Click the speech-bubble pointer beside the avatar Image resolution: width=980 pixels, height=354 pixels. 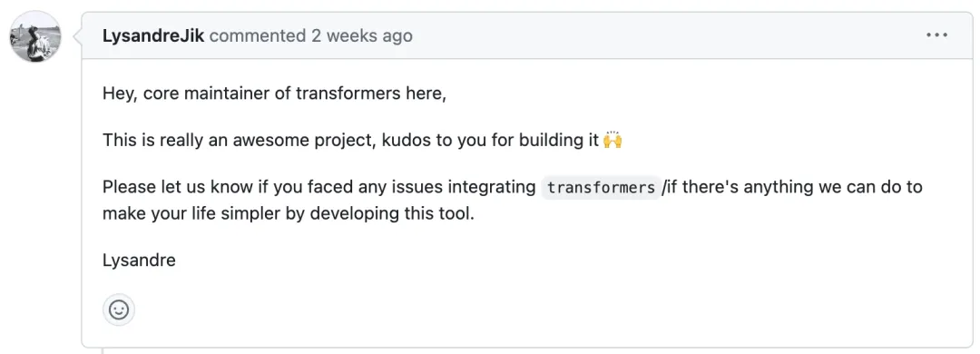pyautogui.click(x=77, y=36)
